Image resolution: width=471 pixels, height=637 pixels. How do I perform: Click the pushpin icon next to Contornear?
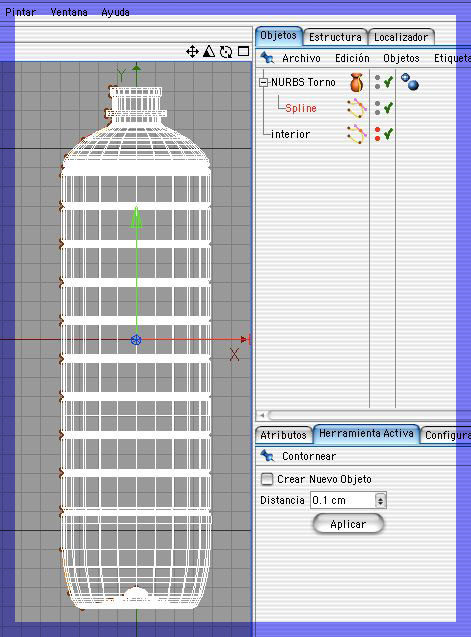[x=267, y=456]
